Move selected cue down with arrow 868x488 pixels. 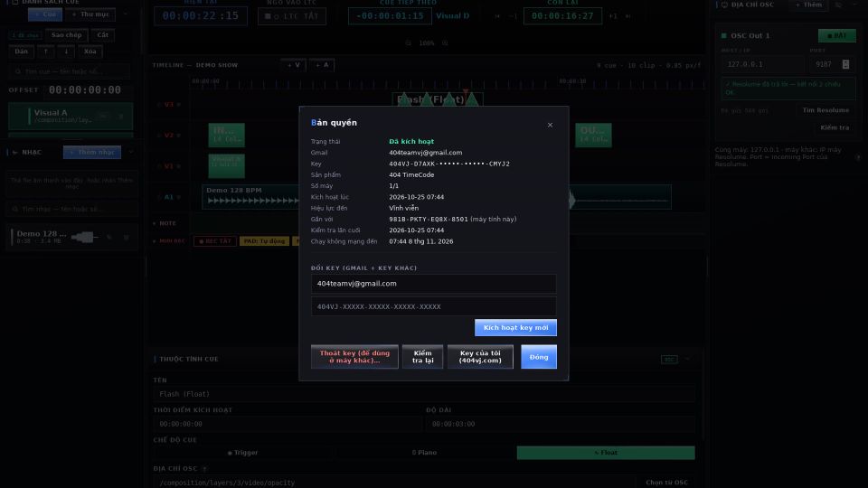66,52
